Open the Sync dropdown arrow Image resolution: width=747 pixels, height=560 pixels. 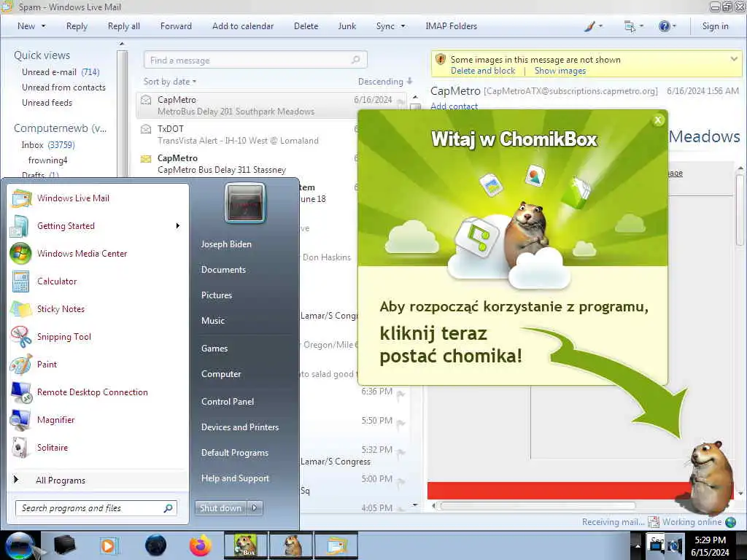coord(403,26)
